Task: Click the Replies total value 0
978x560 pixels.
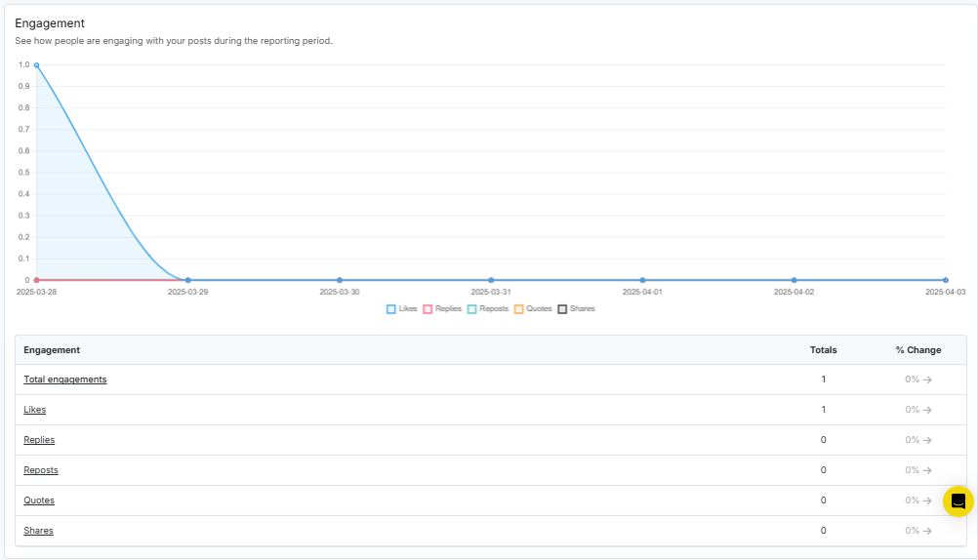Action: pyautogui.click(x=824, y=440)
